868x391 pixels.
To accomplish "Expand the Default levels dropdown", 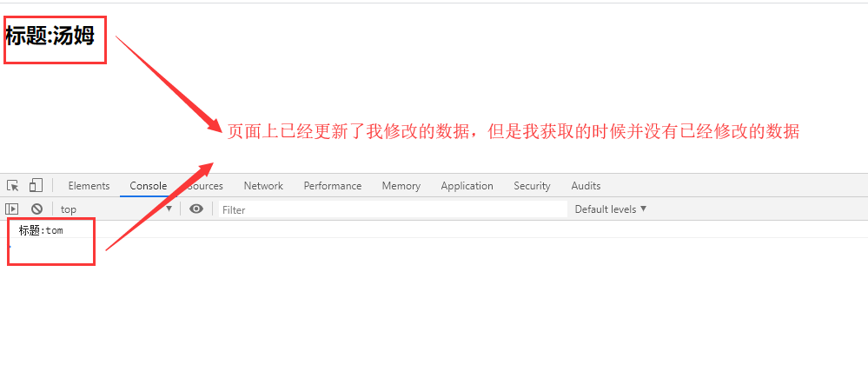I will (x=611, y=209).
